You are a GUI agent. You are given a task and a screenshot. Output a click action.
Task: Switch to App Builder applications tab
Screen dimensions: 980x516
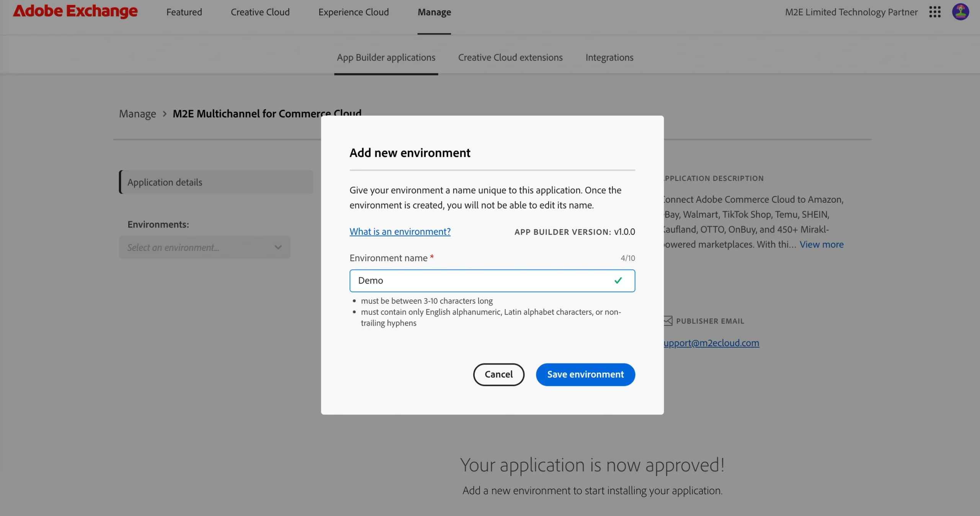386,57
